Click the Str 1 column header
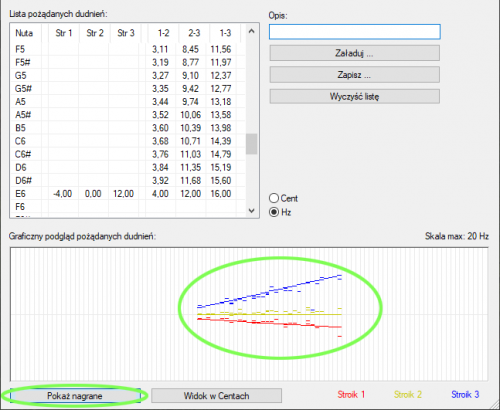The width and height of the screenshot is (500, 410). (63, 33)
